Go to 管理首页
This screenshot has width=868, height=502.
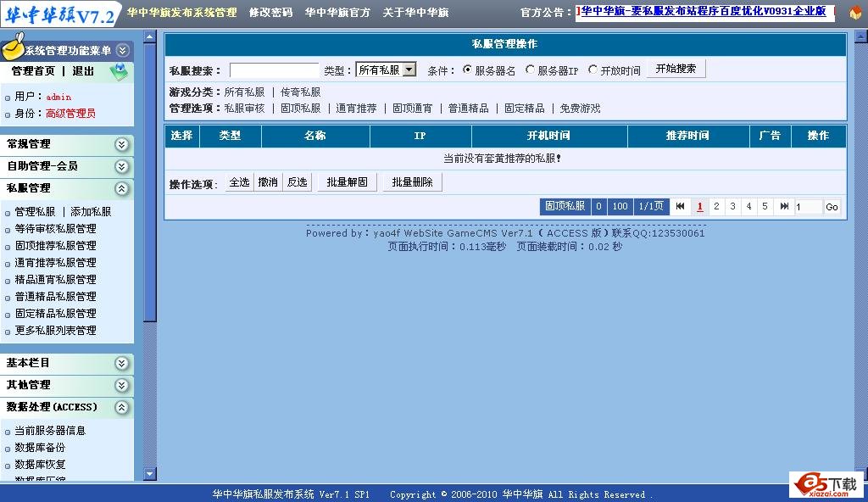pos(33,71)
